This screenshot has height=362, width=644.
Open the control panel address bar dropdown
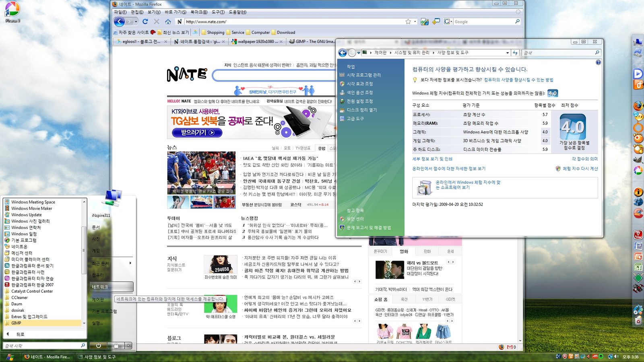pyautogui.click(x=508, y=53)
